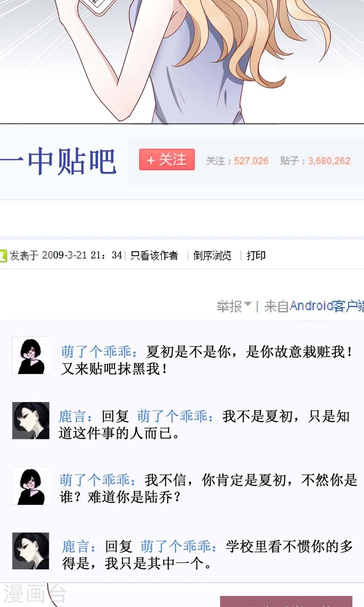364x607 pixels.
Task: Open first 鹿言 dark avatar
Action: 31,421
